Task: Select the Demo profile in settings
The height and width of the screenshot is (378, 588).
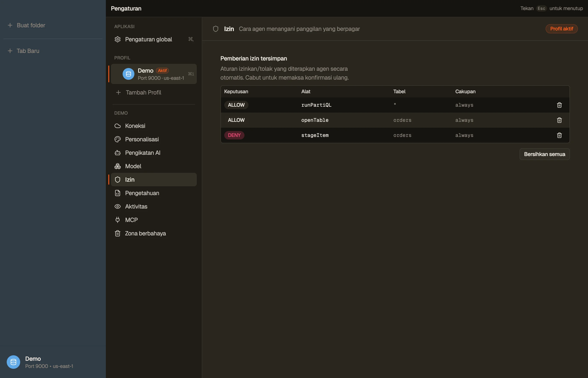Action: (x=154, y=74)
